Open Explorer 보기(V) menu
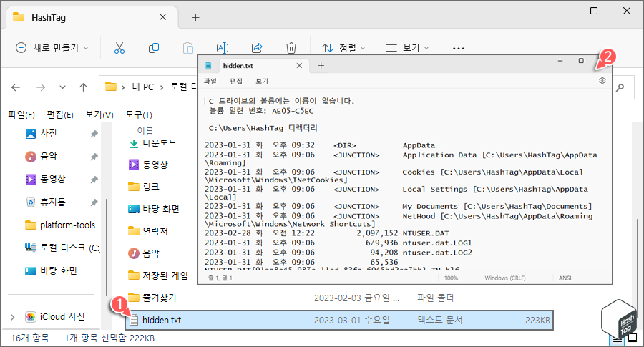Viewport: 644px width, 347px height. (x=99, y=115)
